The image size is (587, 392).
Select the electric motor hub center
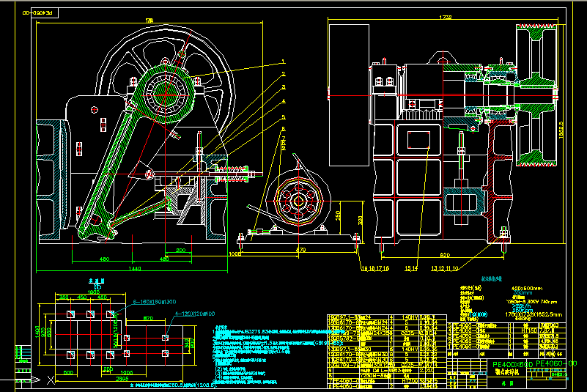[298, 200]
